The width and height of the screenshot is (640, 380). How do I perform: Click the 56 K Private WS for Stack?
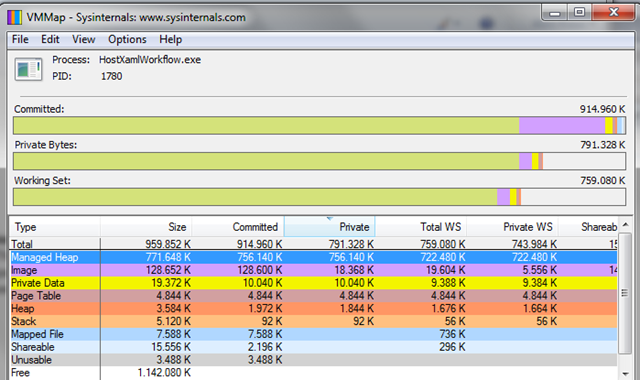click(547, 322)
